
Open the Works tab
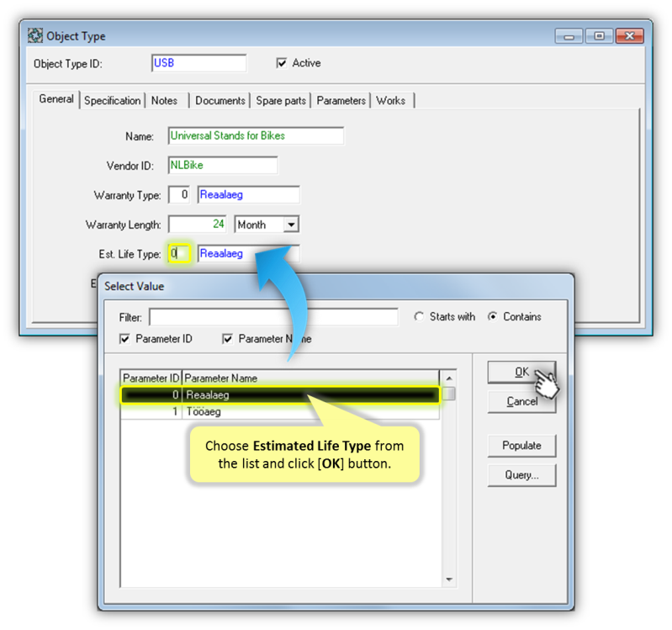[x=391, y=100]
